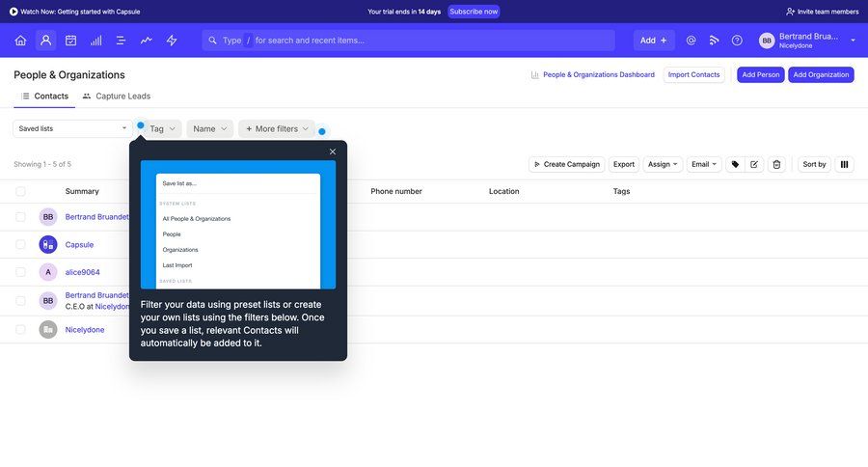Image resolution: width=868 pixels, height=467 pixels.
Task: Click the magnifier icon in search bar
Action: pyautogui.click(x=212, y=41)
